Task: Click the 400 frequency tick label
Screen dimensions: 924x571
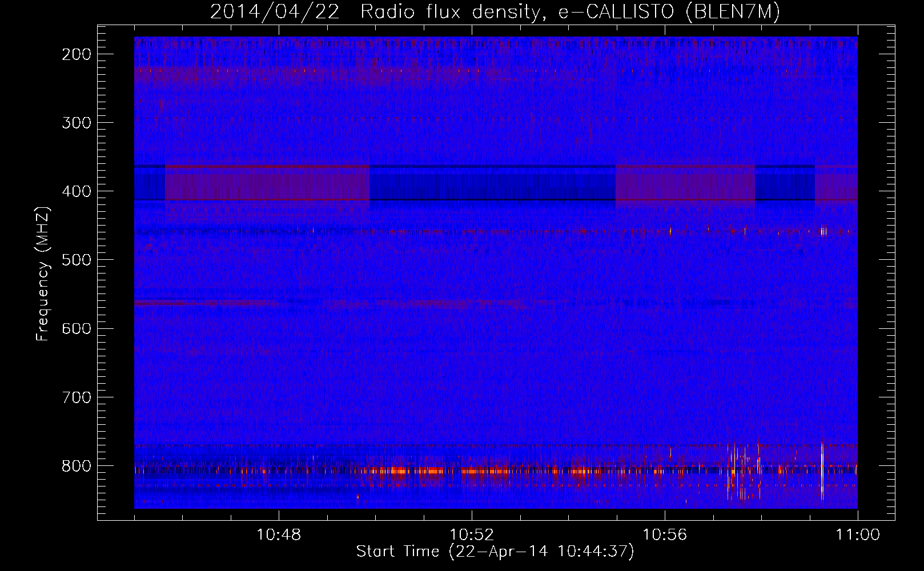Action: pos(76,191)
